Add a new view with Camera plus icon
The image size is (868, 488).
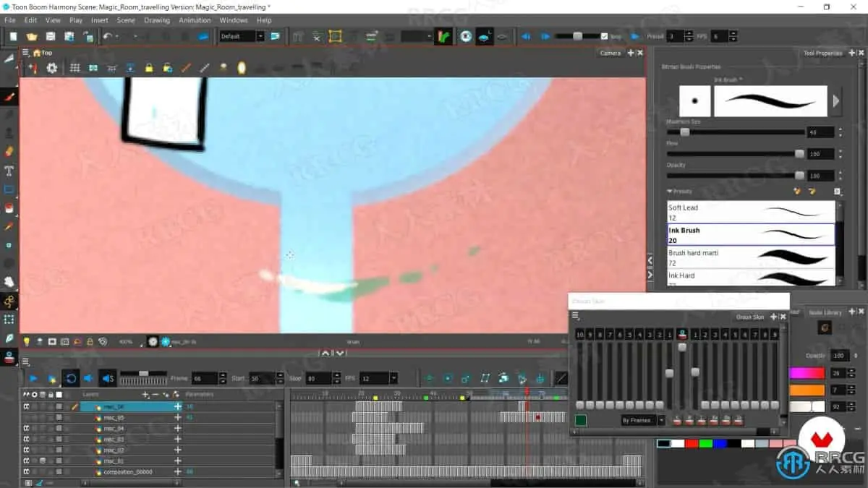630,53
